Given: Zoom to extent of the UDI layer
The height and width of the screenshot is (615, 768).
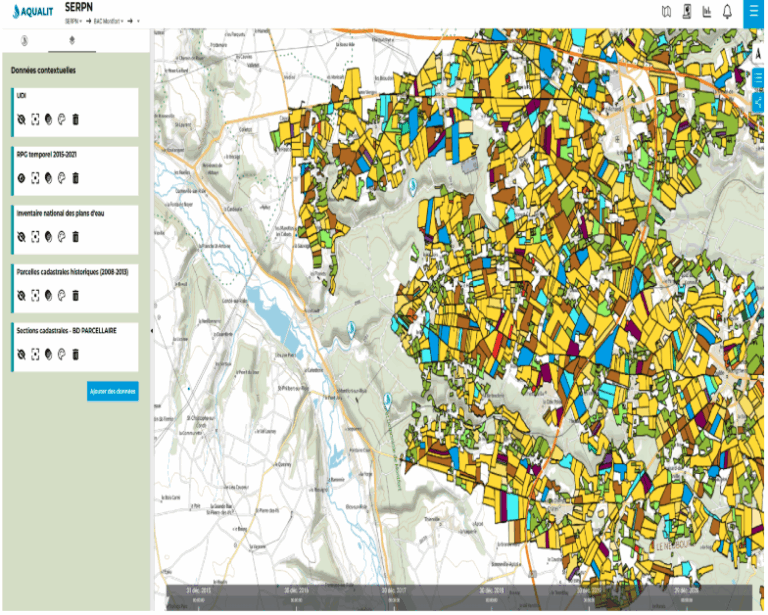Looking at the screenshot, I should (x=35, y=119).
